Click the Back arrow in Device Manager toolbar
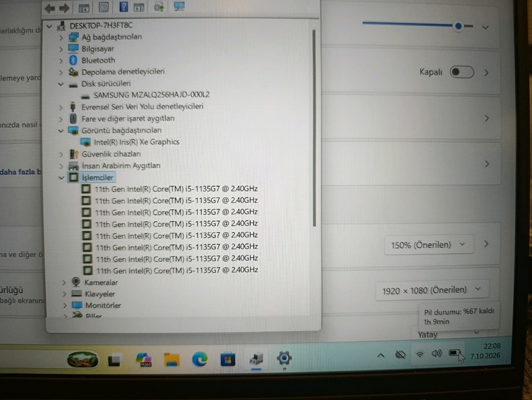Image resolution: width=532 pixels, height=400 pixels. (x=50, y=8)
